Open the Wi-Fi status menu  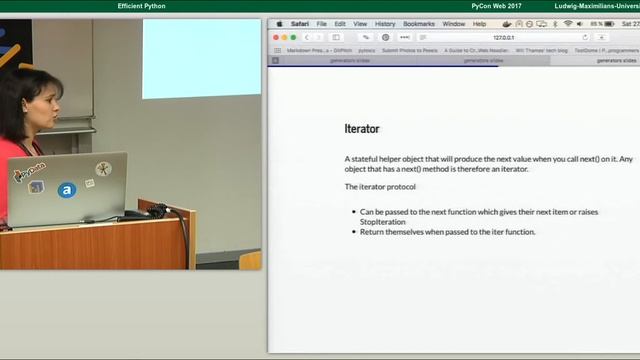(x=568, y=24)
